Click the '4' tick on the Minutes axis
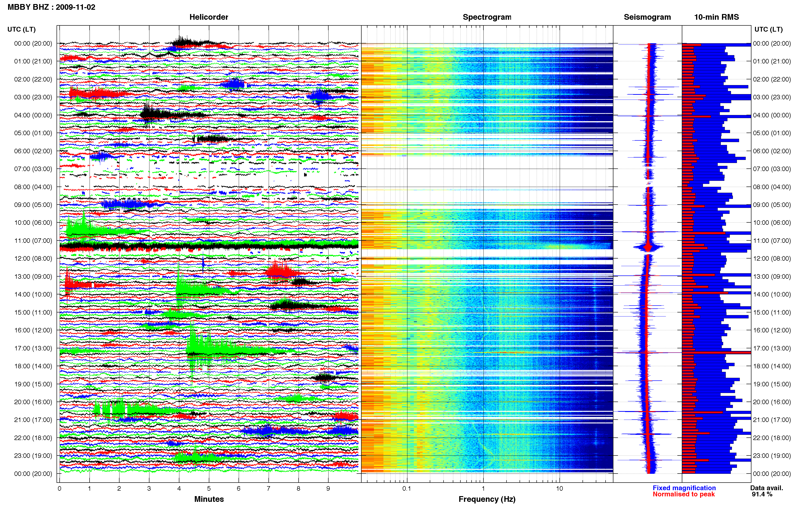812x508 pixels. [179, 489]
